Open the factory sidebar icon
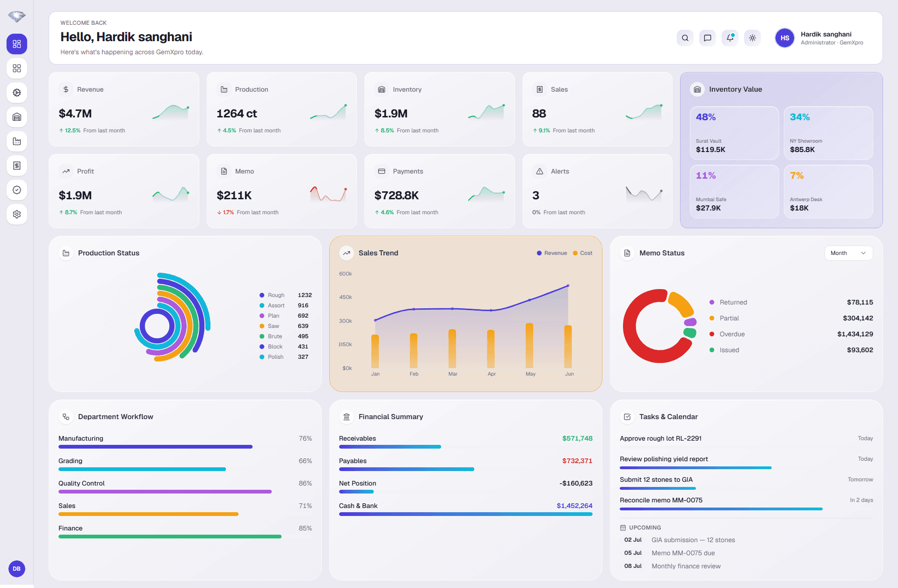Viewport: 898px width, 588px height. [x=17, y=141]
